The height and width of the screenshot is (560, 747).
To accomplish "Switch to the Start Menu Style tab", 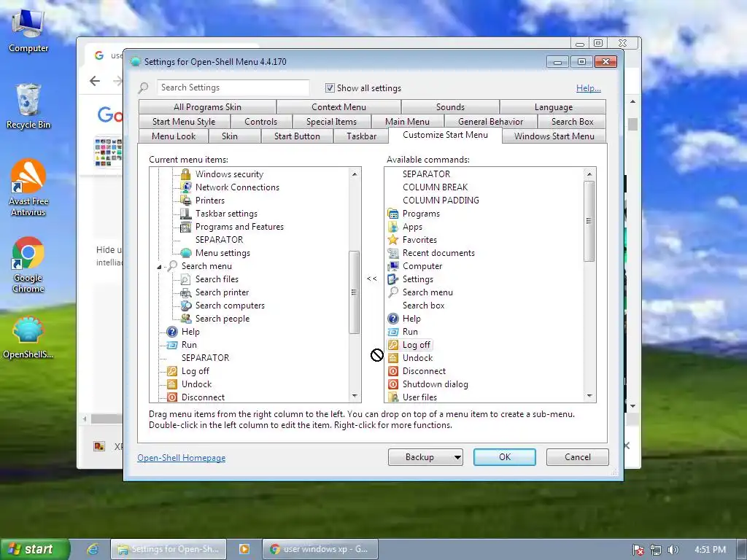I will pyautogui.click(x=184, y=122).
